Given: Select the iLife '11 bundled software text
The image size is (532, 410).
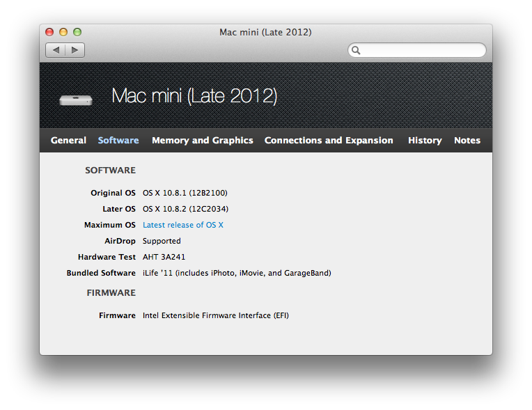Looking at the screenshot, I should 237,273.
